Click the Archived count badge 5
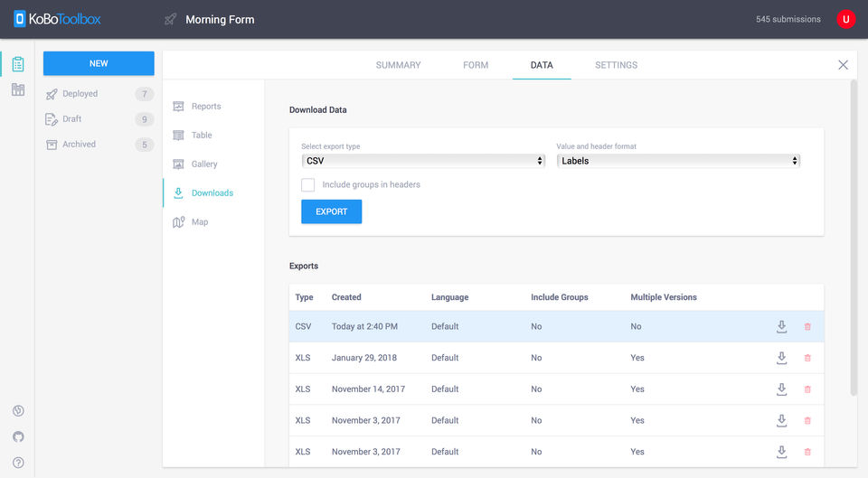868x478 pixels. [x=145, y=145]
